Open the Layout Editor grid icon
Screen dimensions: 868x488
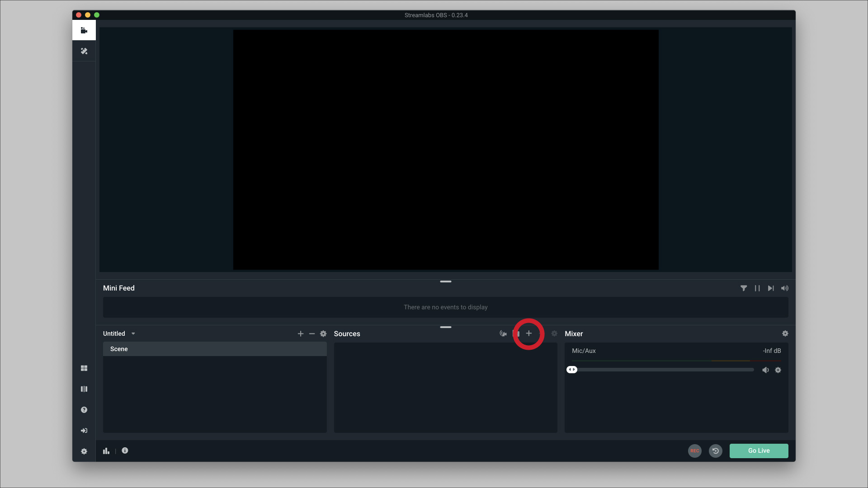[84, 368]
